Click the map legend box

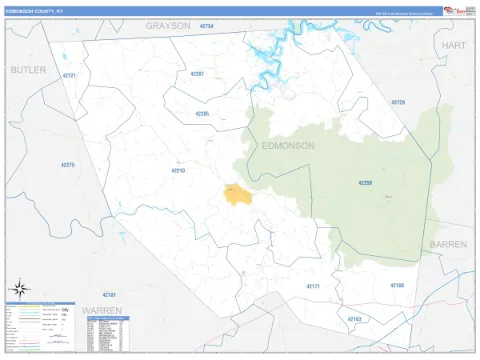point(40,327)
